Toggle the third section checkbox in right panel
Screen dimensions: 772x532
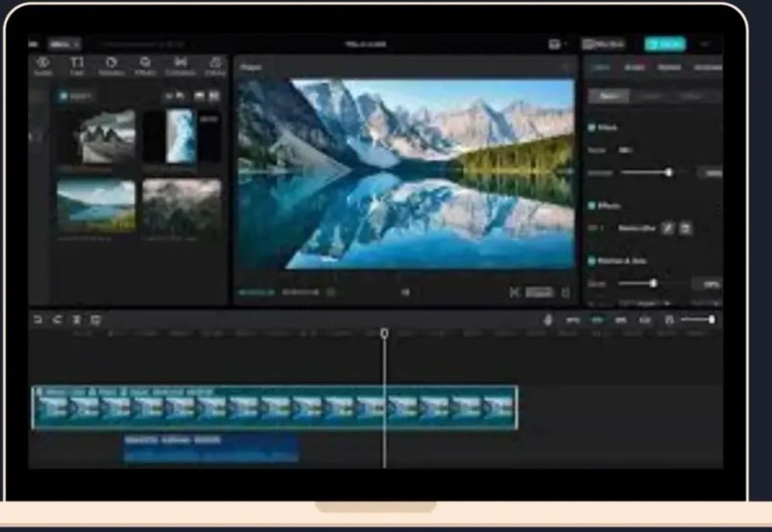tap(592, 261)
